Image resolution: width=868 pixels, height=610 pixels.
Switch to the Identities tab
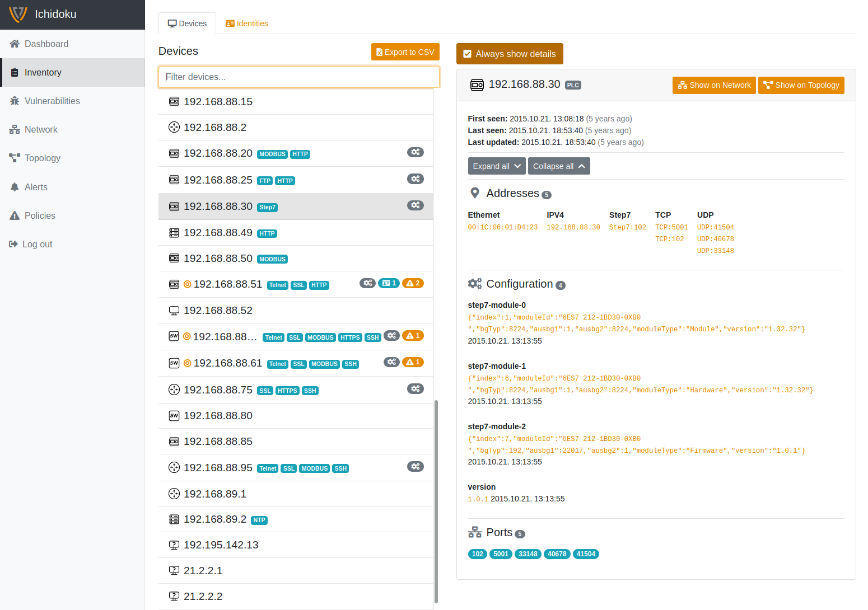246,24
